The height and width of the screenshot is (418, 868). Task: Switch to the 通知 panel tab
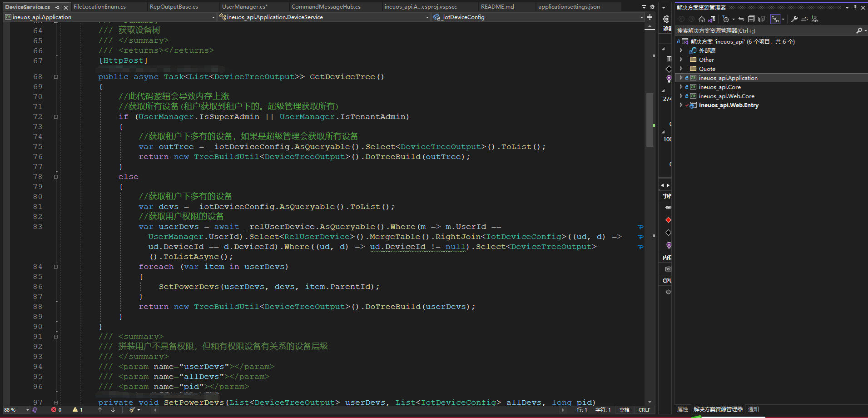pyautogui.click(x=754, y=409)
